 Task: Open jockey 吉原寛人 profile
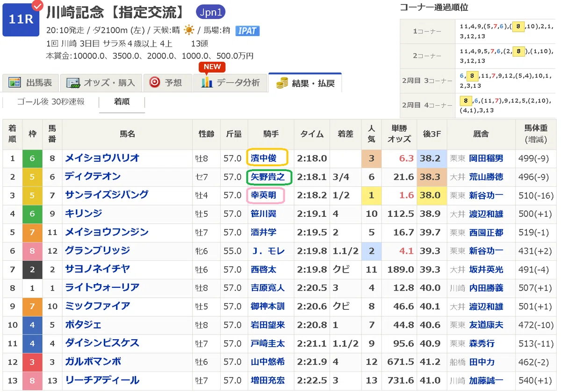[268, 288]
